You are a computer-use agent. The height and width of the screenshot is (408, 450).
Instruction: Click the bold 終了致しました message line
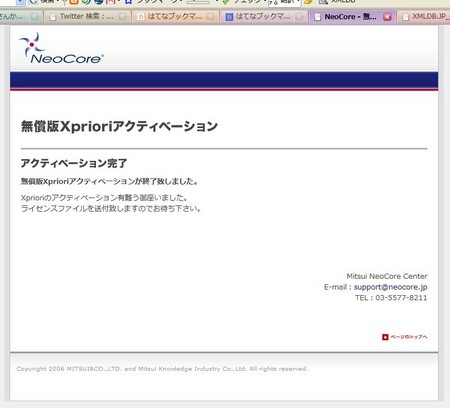click(109, 182)
